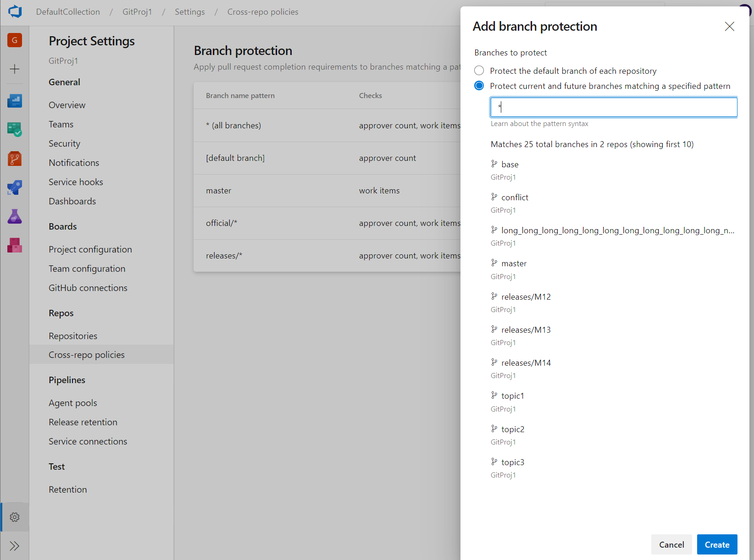
Task: Open the Pipelines rocket icon
Action: tap(15, 187)
